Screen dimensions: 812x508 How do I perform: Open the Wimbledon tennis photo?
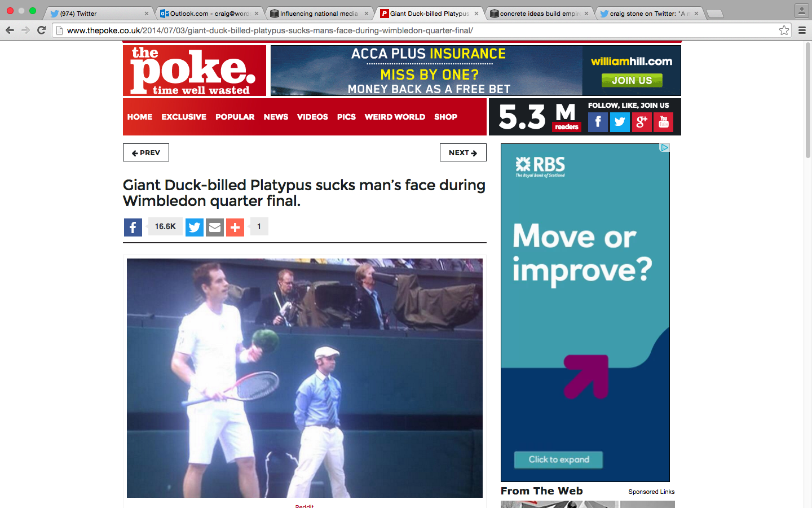click(304, 378)
